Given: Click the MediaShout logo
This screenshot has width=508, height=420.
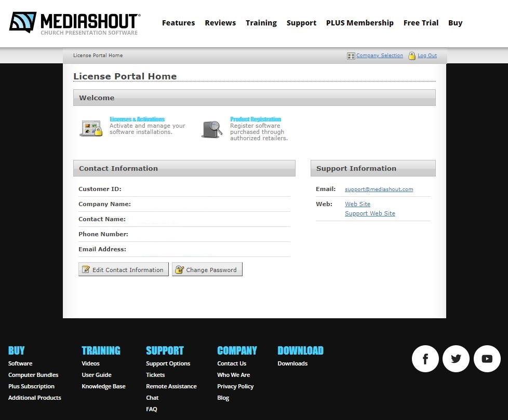Looking at the screenshot, I should (x=75, y=23).
